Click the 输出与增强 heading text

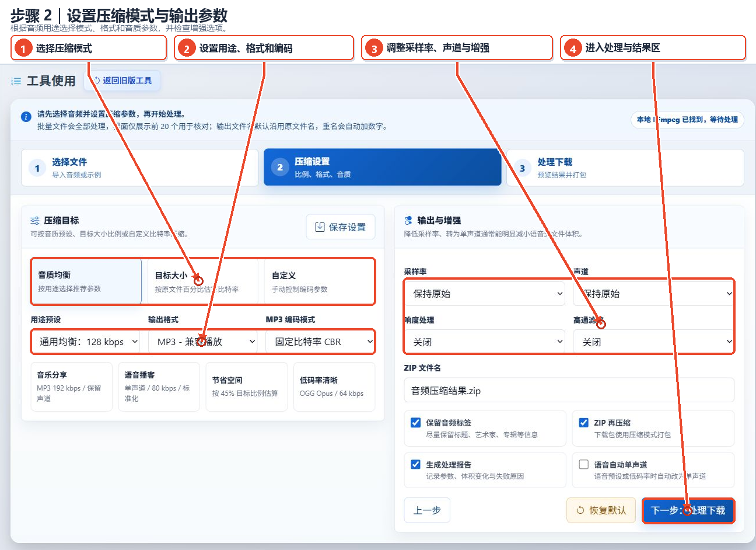click(x=439, y=221)
